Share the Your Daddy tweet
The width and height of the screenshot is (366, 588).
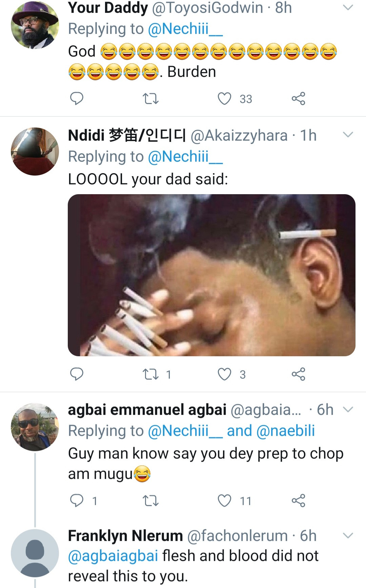[298, 99]
